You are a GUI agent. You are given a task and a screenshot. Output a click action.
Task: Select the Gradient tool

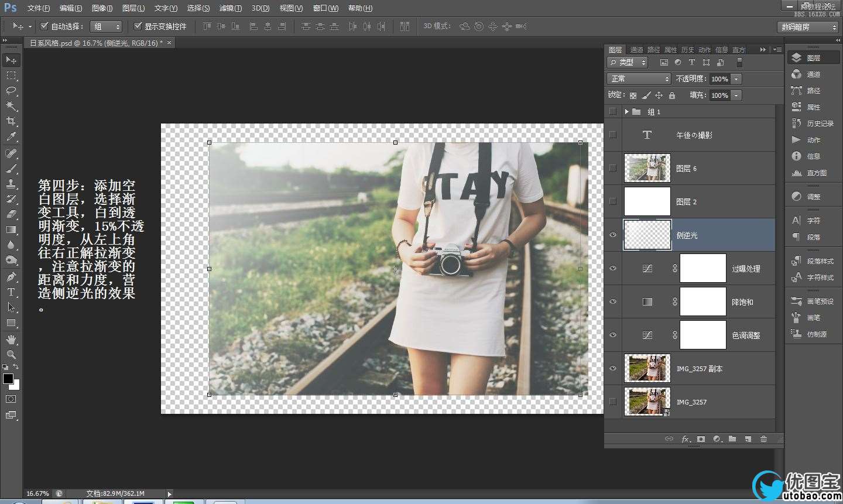(11, 229)
